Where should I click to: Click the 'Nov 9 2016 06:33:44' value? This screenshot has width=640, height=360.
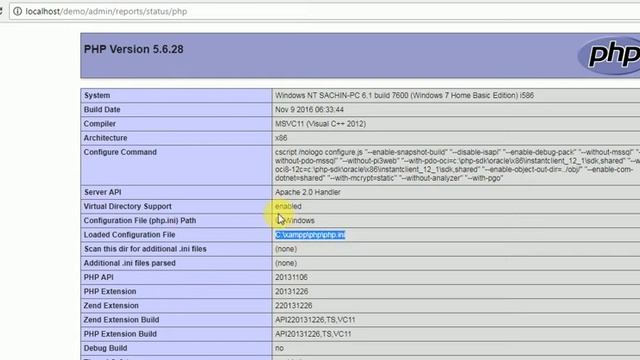coord(309,110)
